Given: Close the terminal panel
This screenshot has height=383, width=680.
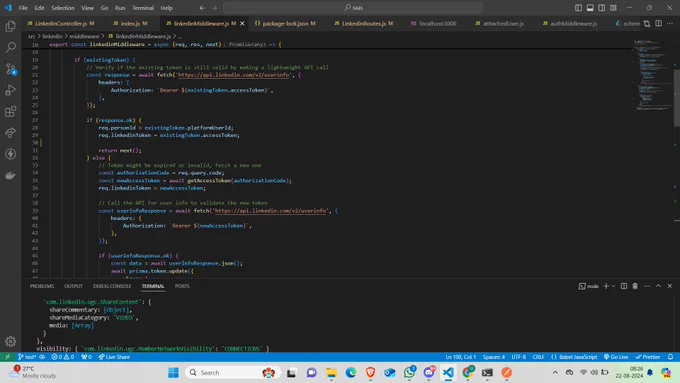Looking at the screenshot, I should click(x=670, y=286).
